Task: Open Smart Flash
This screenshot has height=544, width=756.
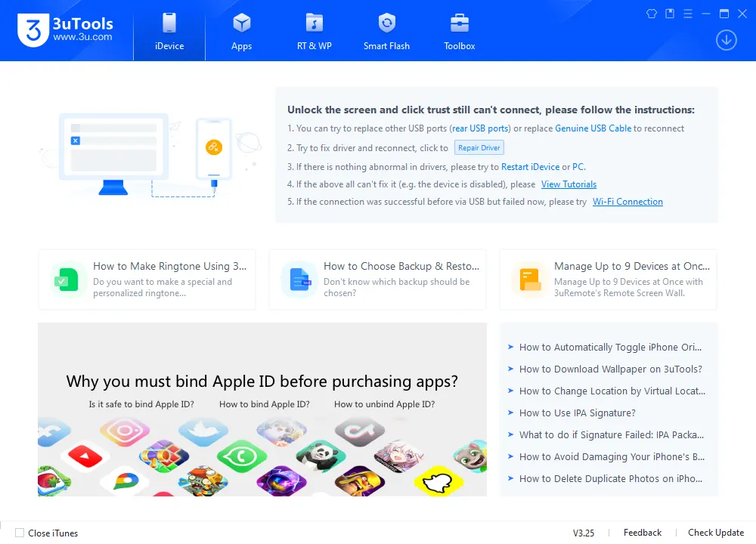Action: pos(386,30)
